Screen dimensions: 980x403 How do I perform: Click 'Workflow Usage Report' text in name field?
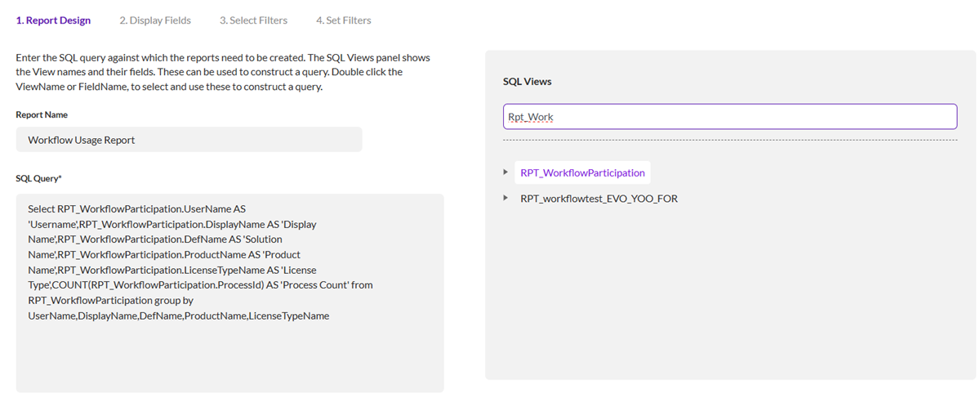(82, 140)
